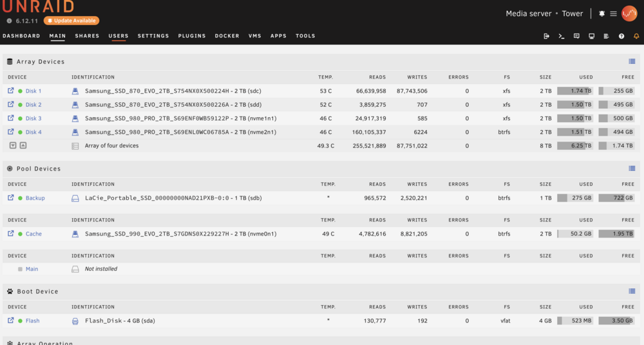
Task: Open the terminal icon
Action: pos(562,36)
